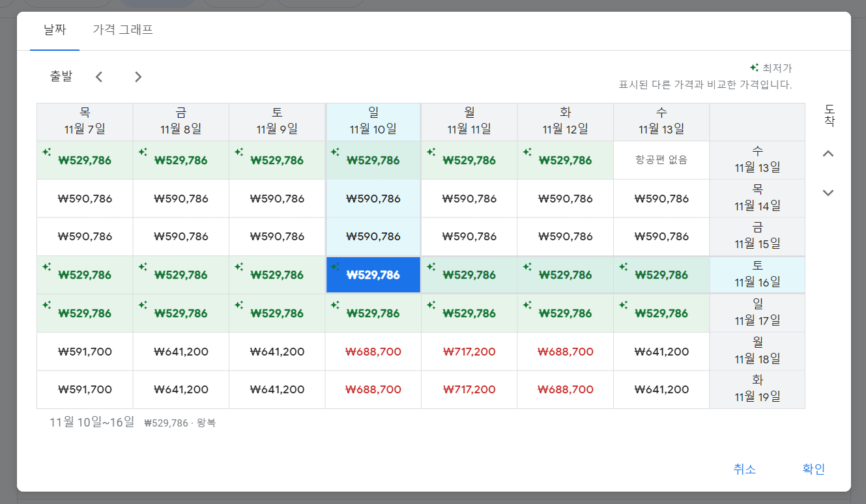Select ₩529,786 departing 11월 7일 returning 11월 16일
The width and height of the screenshot is (866, 504).
tap(85, 275)
